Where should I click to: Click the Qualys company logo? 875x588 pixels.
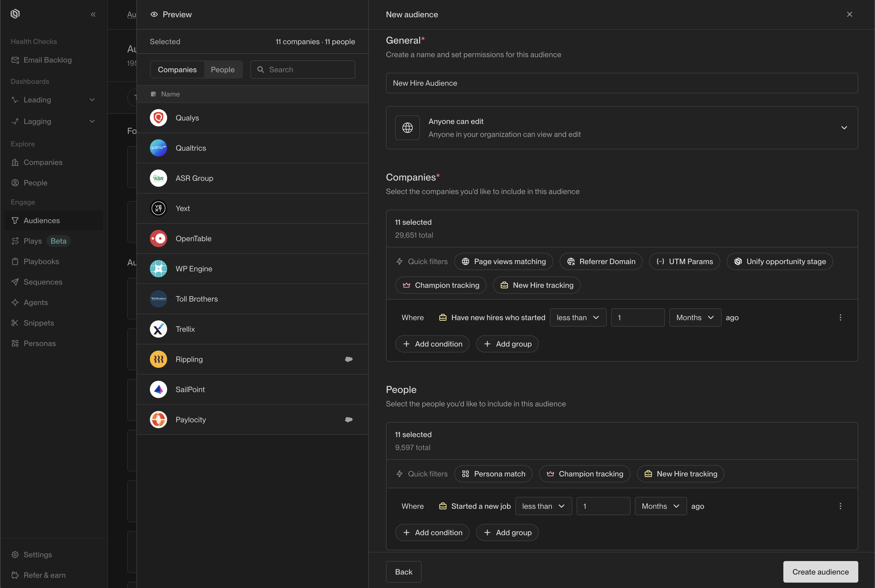tap(159, 118)
